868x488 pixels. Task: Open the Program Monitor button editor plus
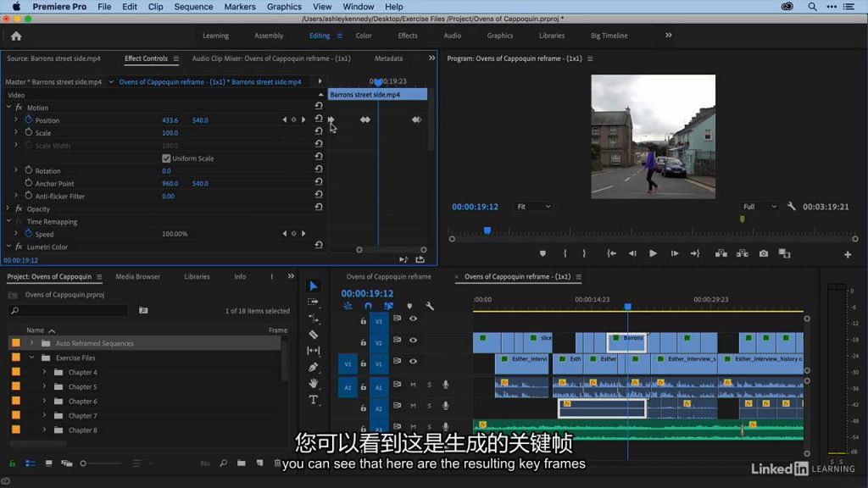pos(848,254)
